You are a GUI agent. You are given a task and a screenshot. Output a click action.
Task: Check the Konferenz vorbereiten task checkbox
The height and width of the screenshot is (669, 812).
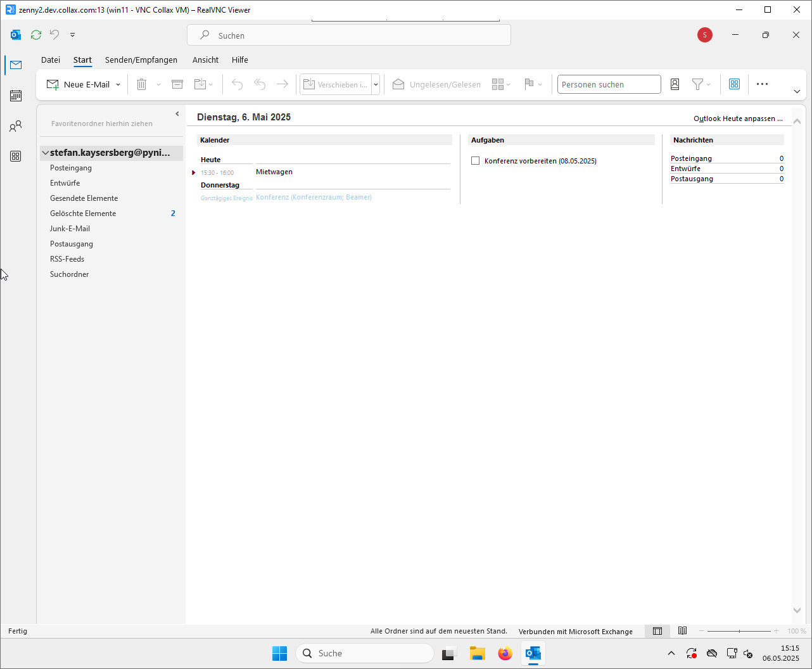coord(475,161)
